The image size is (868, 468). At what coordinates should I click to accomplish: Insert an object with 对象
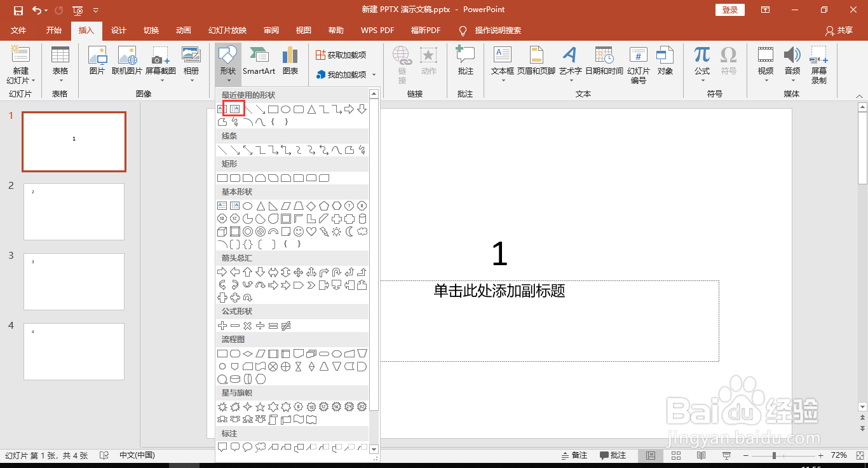click(x=665, y=62)
